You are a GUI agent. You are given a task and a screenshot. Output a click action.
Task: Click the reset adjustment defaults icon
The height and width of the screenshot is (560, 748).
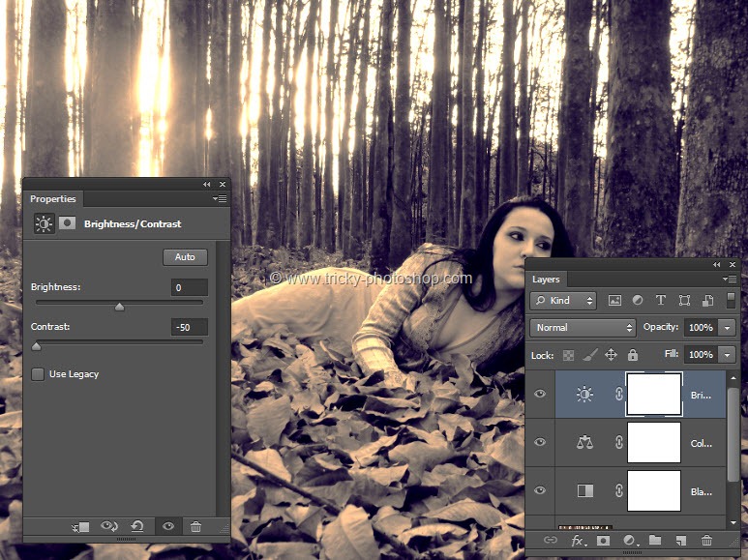point(137,526)
